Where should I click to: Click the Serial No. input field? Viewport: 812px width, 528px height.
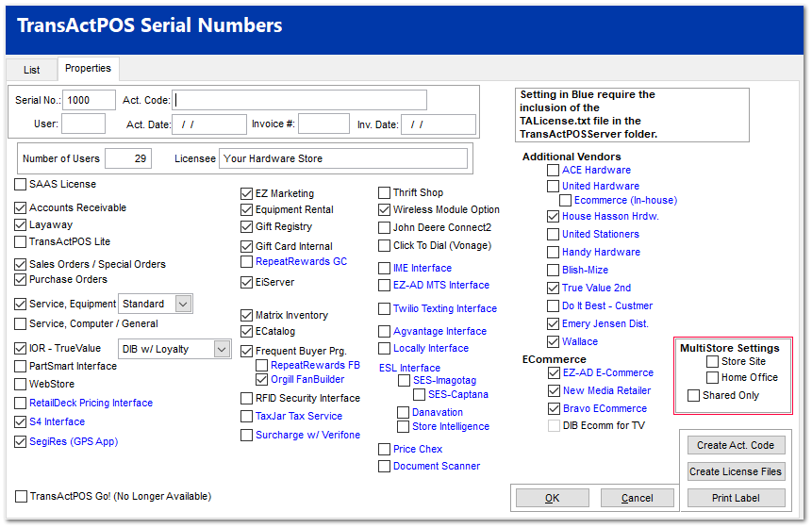pos(89,100)
